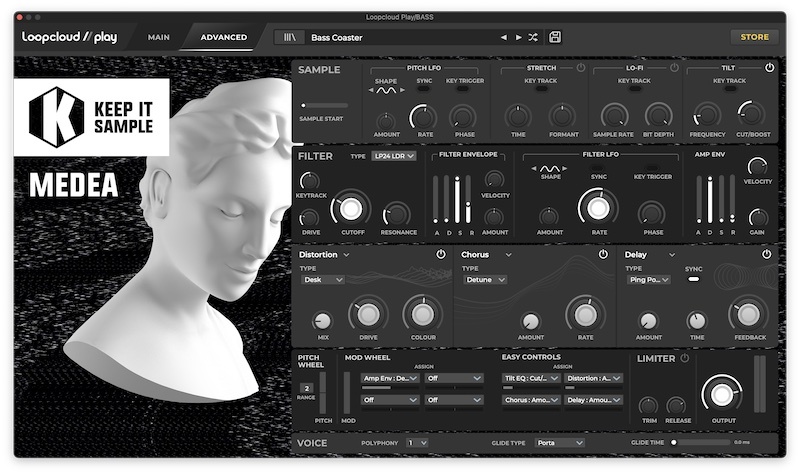Switch to the MAIN tab
The height and width of the screenshot is (474, 800).
158,37
